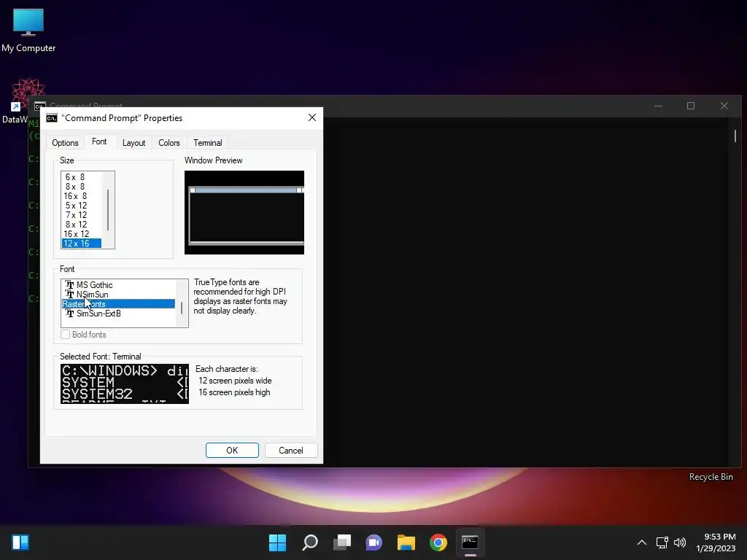This screenshot has height=560, width=747.
Task: Launch Google Chrome from taskbar
Action: 438,542
